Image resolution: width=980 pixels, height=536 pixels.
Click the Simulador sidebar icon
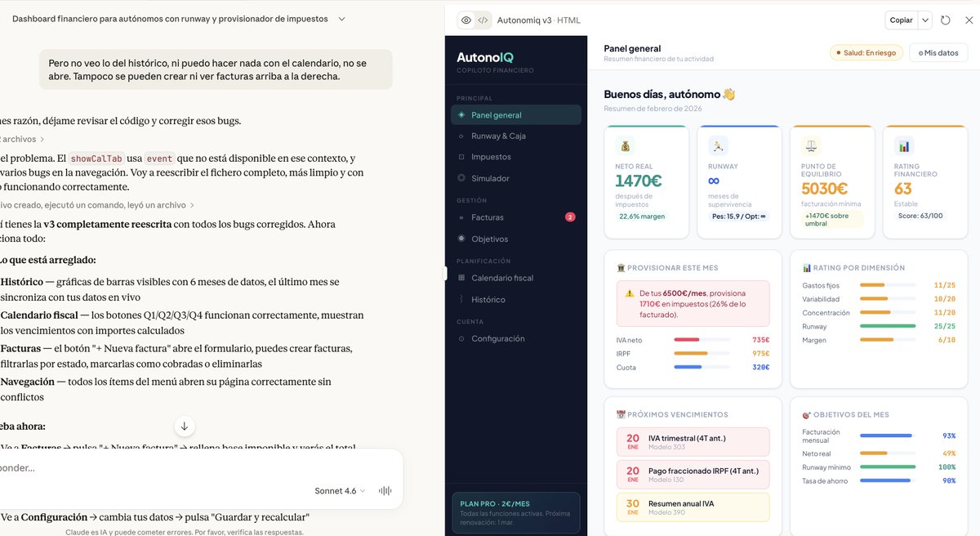click(x=461, y=178)
